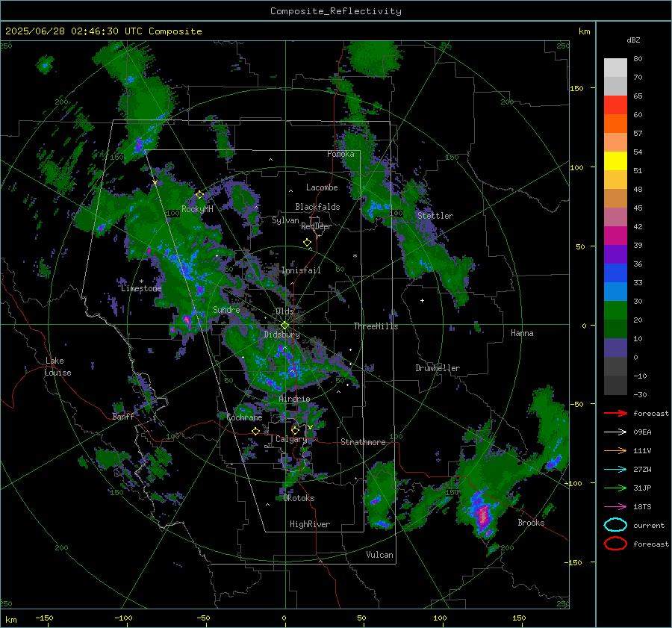Click the white 09EA arrow in the legend
This screenshot has height=628, width=672.
click(x=615, y=432)
